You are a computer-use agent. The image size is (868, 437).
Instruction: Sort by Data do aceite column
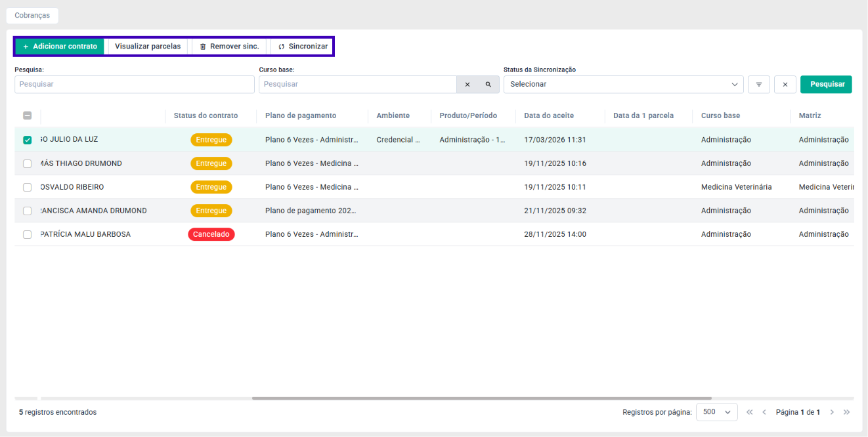click(549, 115)
